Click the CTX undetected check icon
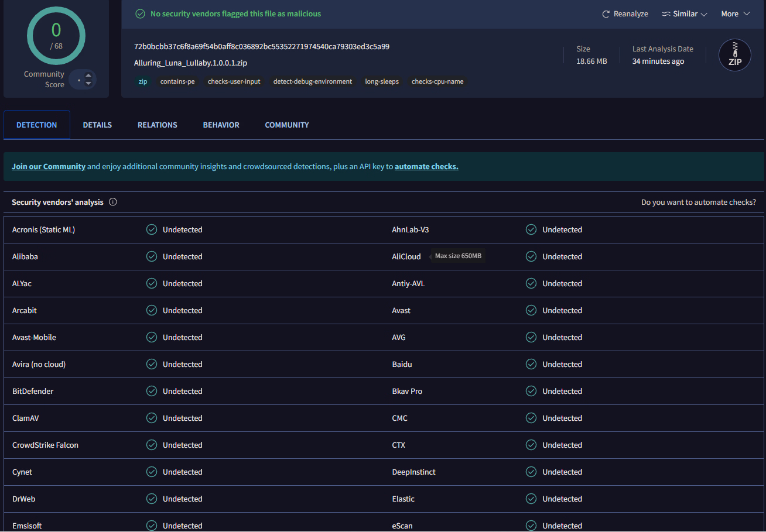Screen dimensions: 766x532 pos(531,445)
